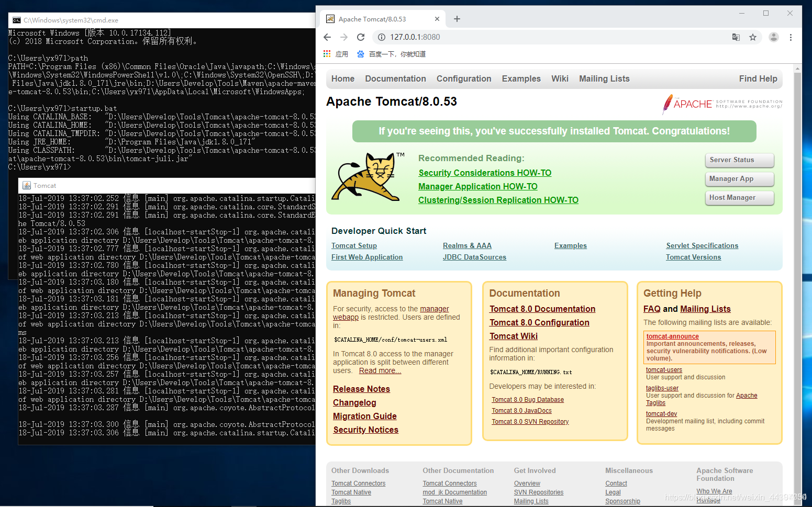Open the Home nav item
This screenshot has width=812, height=507.
(343, 78)
